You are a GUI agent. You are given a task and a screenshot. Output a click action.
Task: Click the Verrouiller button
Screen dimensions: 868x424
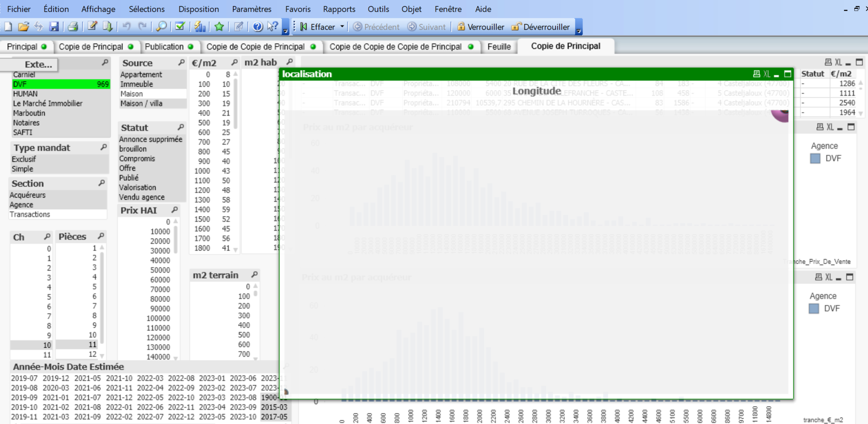click(481, 27)
